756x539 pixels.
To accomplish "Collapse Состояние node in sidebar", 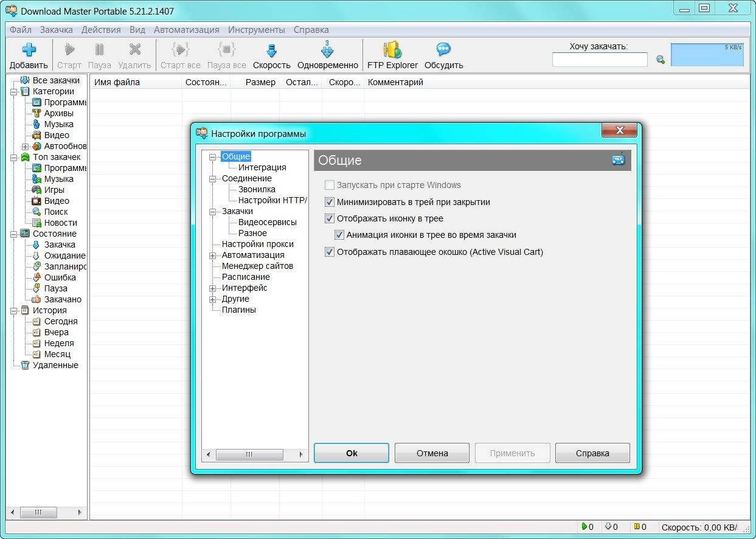I will tap(13, 234).
